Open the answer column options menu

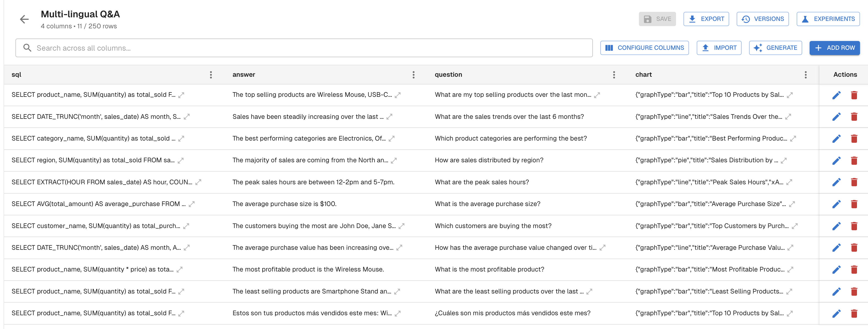[413, 75]
